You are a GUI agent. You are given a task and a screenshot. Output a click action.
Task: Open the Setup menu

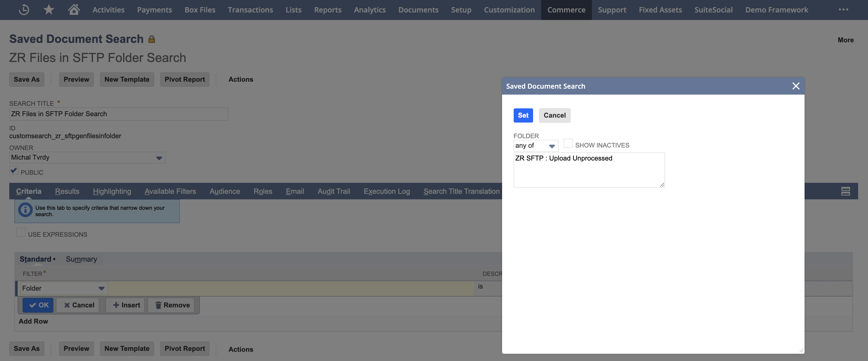[x=461, y=10]
